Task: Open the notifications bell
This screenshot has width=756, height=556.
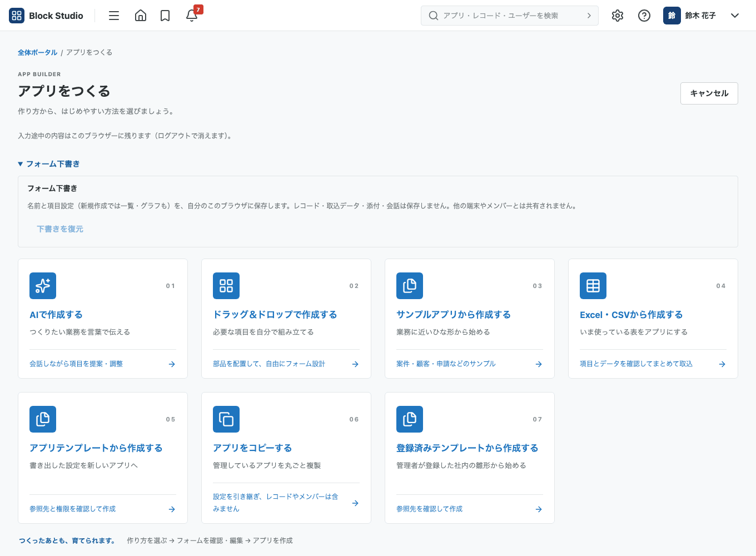Action: pyautogui.click(x=192, y=16)
